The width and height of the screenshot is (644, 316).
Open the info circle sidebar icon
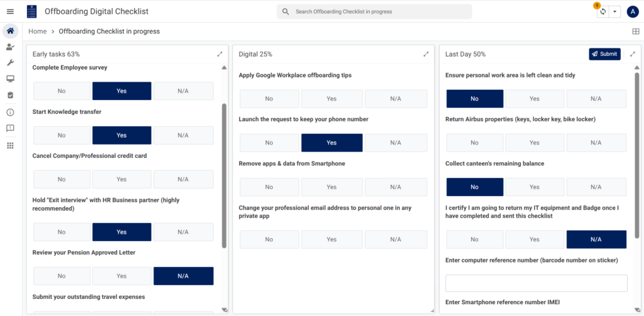[x=10, y=112]
